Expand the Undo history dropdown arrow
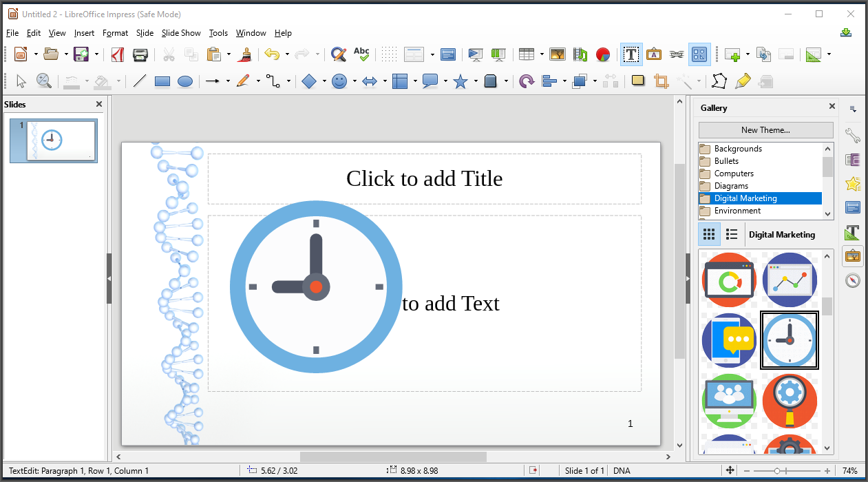 coord(287,54)
